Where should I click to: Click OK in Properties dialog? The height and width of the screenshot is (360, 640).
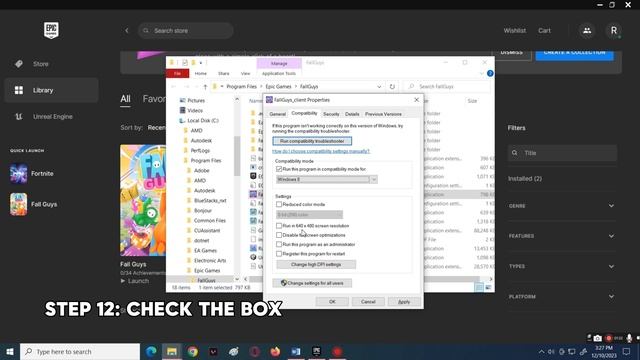tap(332, 302)
